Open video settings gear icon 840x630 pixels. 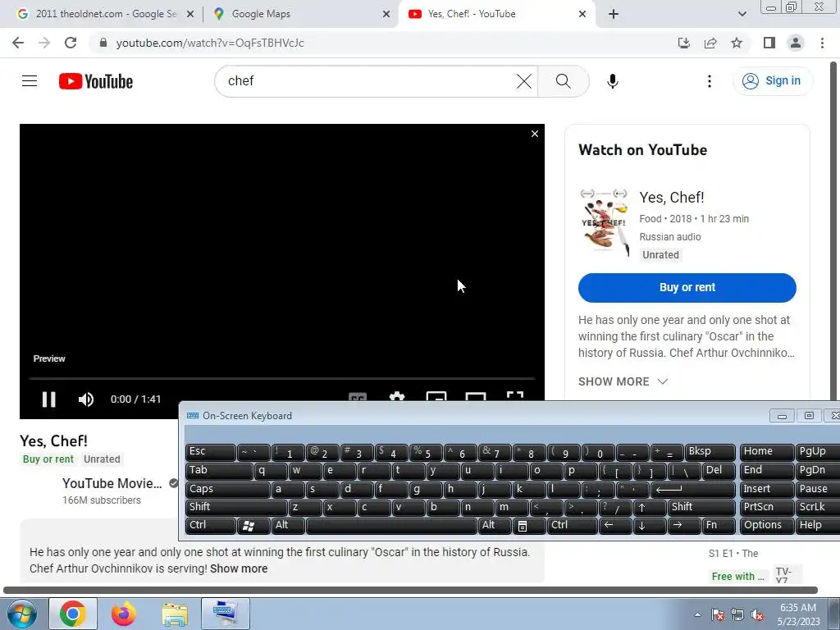pyautogui.click(x=397, y=397)
